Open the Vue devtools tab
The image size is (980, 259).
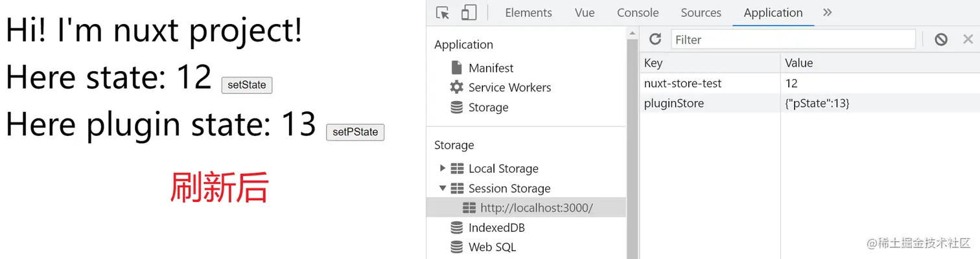tap(585, 13)
